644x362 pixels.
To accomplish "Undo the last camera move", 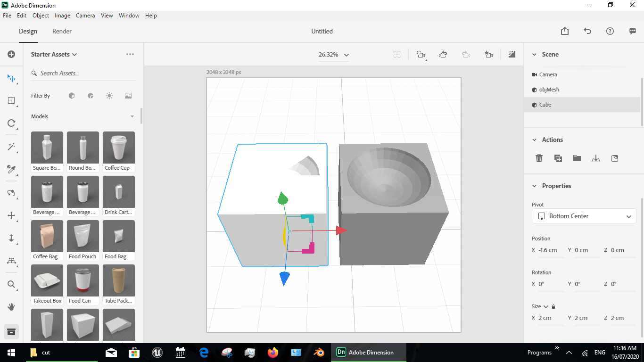I will (443, 54).
